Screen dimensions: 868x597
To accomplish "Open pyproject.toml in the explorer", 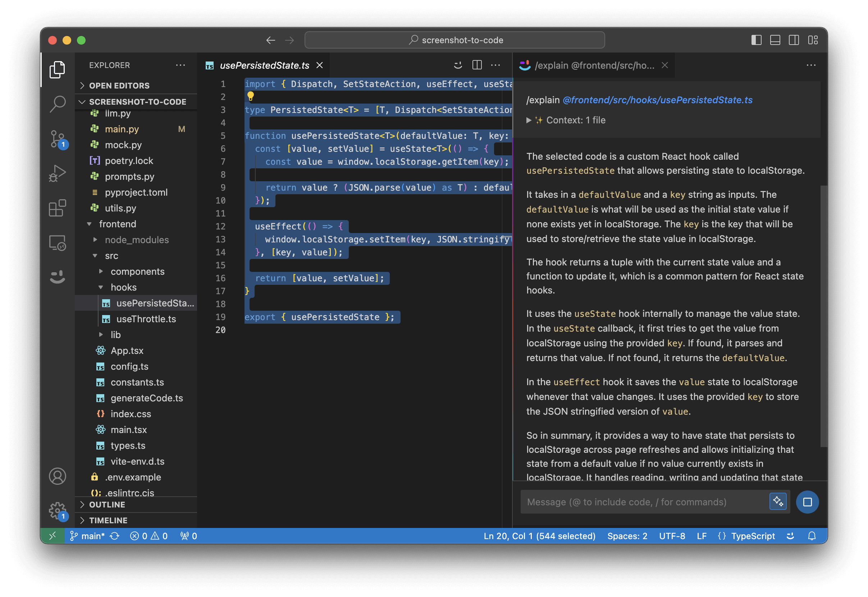I will (x=136, y=192).
